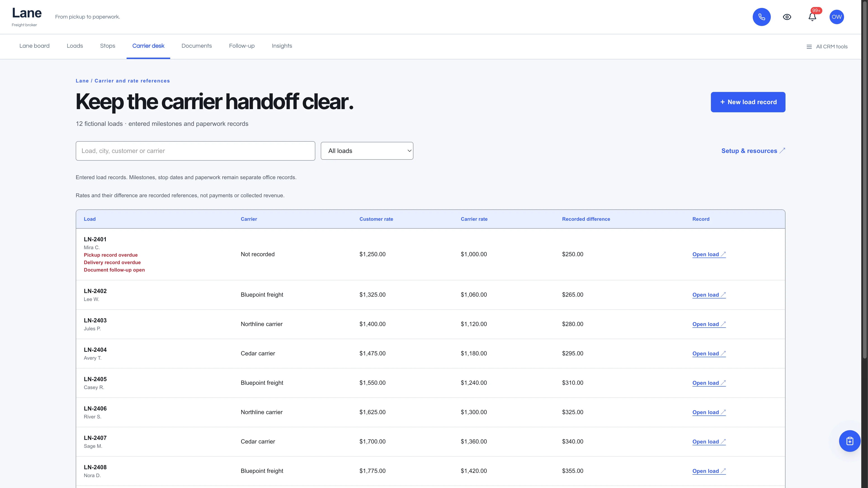This screenshot has width=868, height=488.
Task: Open load link for LN-2403
Action: pos(709,324)
